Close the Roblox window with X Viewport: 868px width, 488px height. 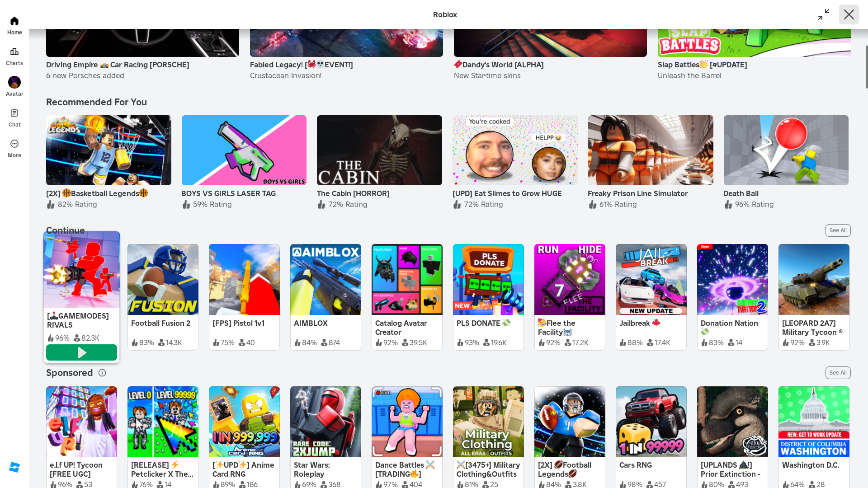(848, 14)
